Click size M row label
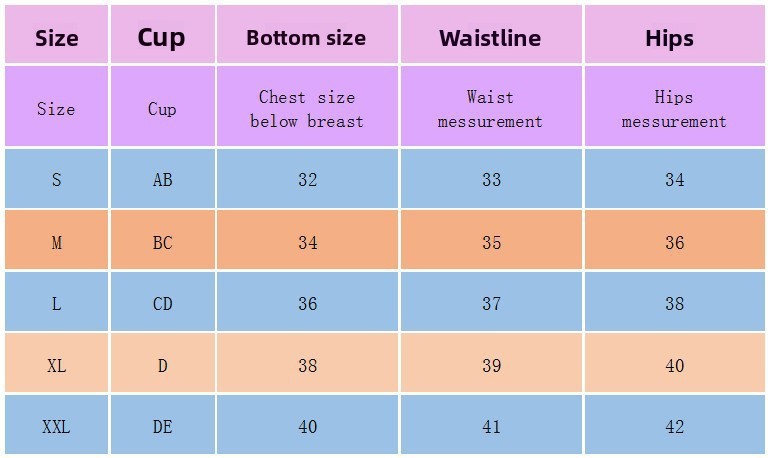This screenshot has width=770, height=458. coord(56,243)
